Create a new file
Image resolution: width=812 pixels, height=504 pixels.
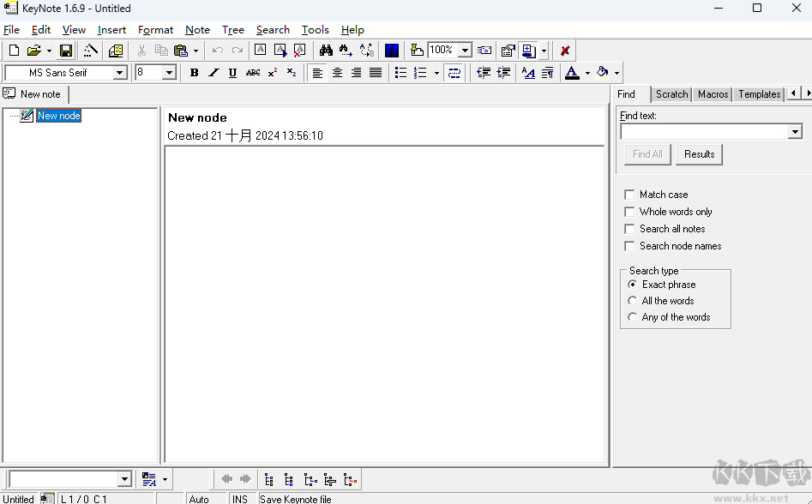click(14, 51)
